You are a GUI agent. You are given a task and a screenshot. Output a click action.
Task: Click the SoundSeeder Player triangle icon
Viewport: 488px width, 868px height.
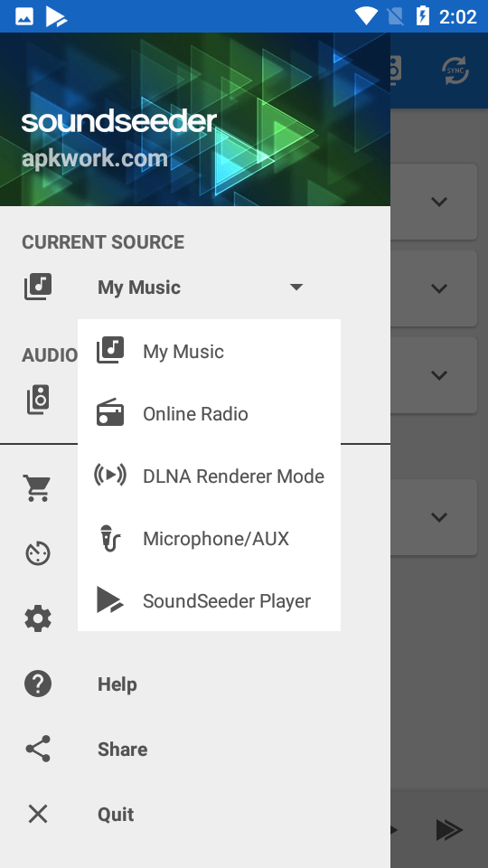coord(110,600)
